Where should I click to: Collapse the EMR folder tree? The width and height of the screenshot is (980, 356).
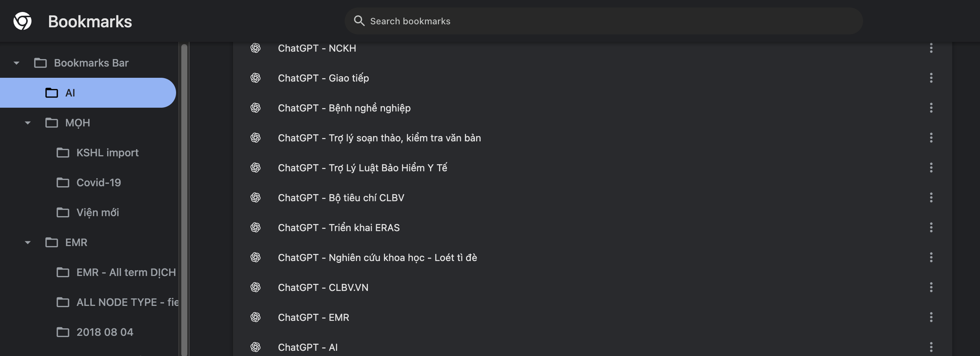point(28,243)
